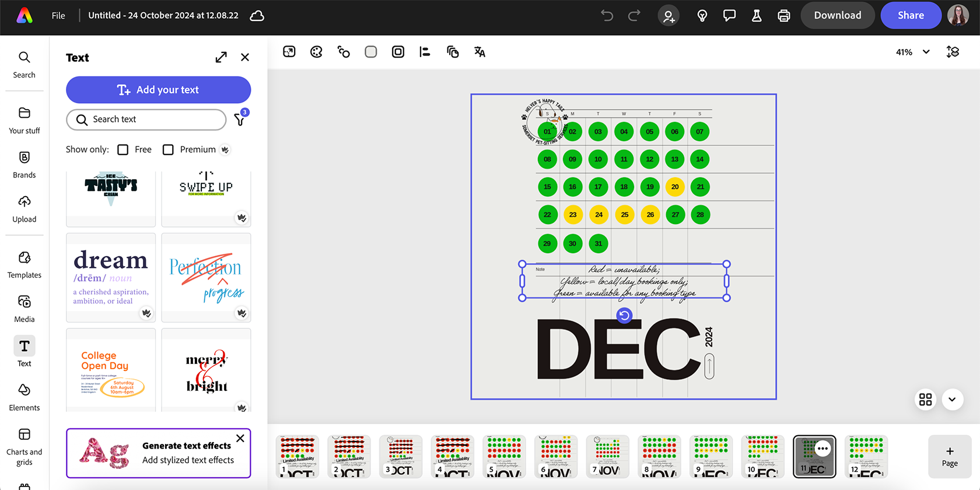Open text filter options icon
980x490 pixels.
(240, 119)
